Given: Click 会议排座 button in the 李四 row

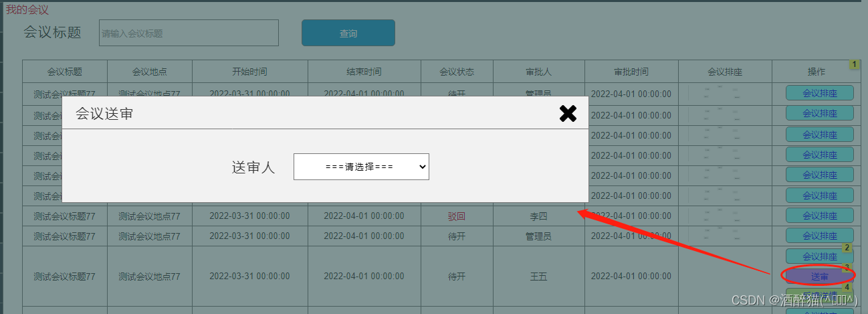Looking at the screenshot, I should (820, 216).
